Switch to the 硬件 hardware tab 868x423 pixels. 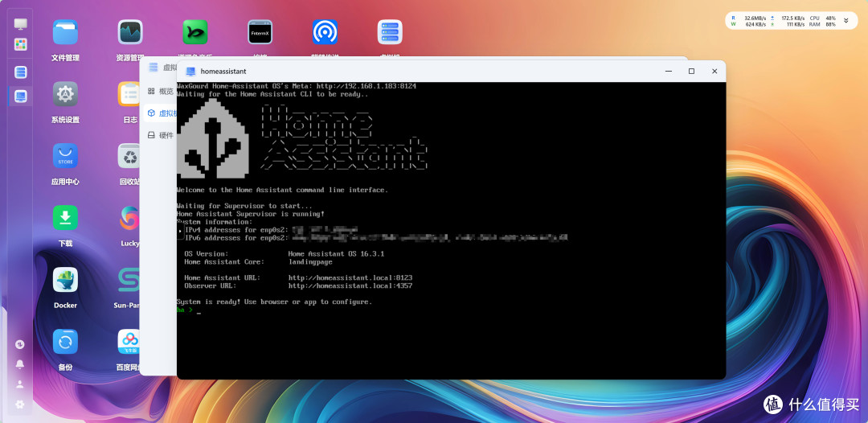161,135
